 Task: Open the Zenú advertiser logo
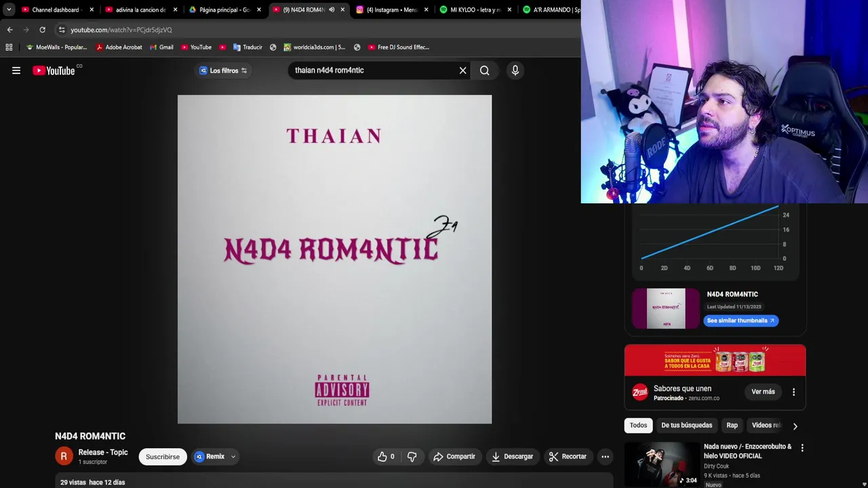tap(639, 392)
